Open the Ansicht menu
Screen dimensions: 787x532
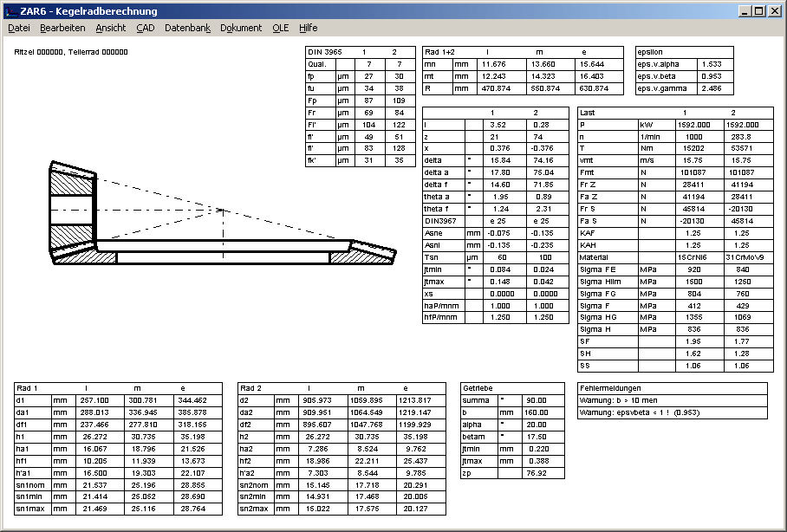pos(110,28)
